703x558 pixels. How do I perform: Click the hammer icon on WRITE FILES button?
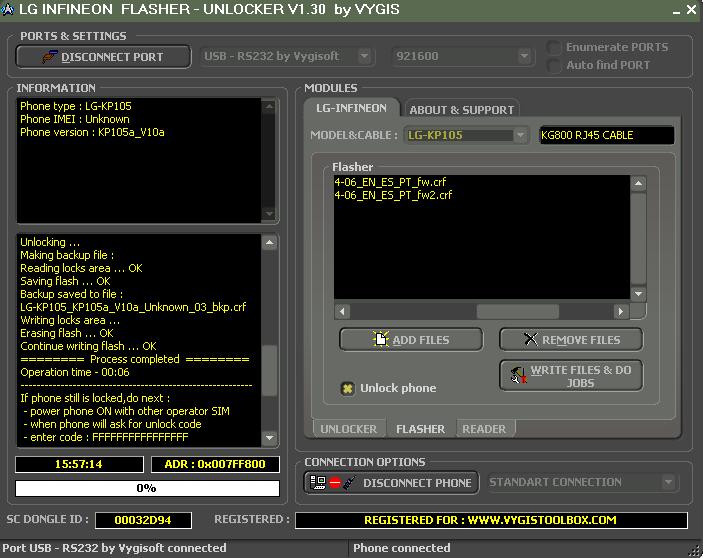(519, 376)
